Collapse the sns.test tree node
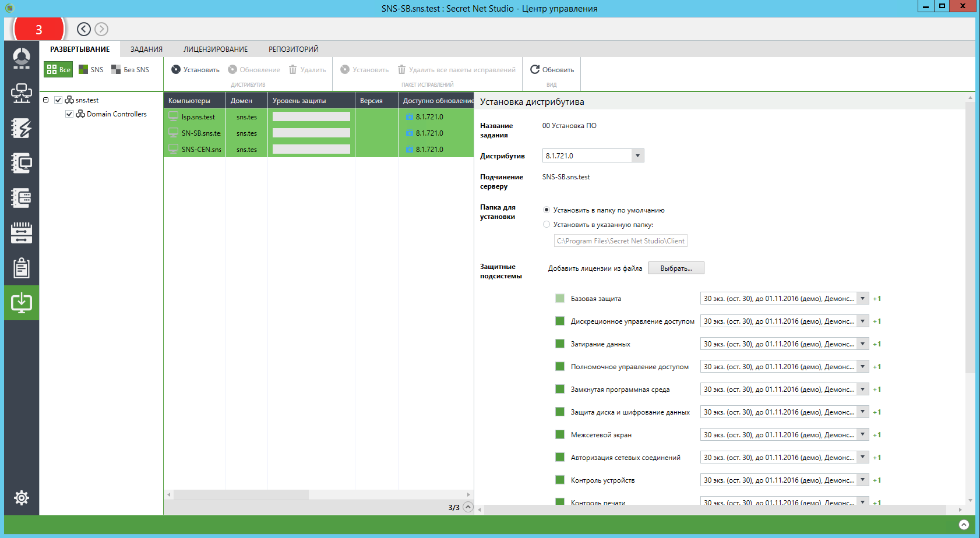 [x=46, y=100]
